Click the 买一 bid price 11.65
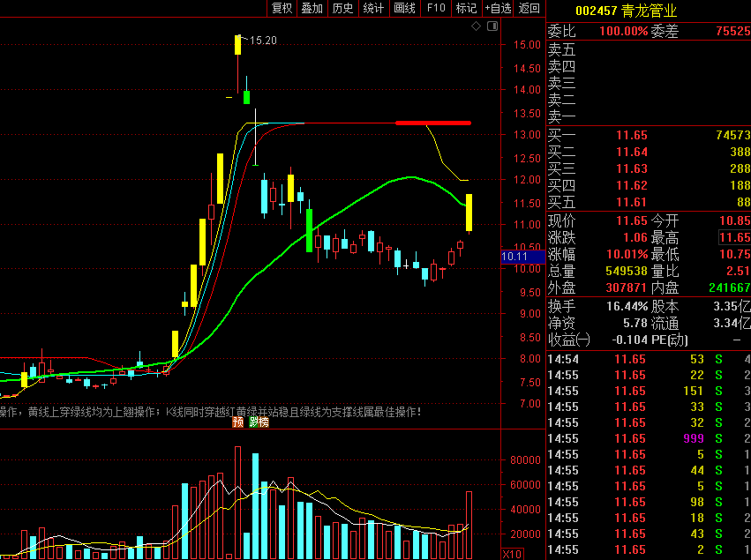Screen dimensions: 751x560 click(632, 136)
